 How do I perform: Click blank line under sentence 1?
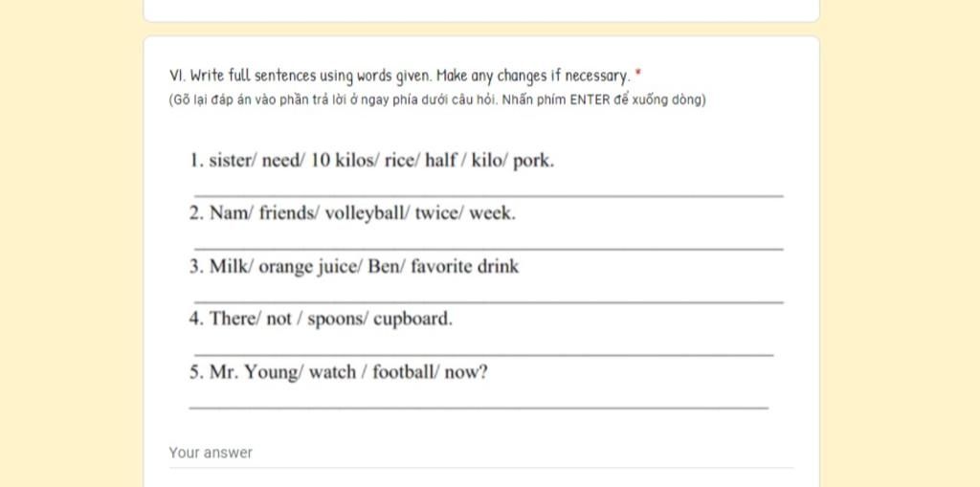pyautogui.click(x=489, y=196)
